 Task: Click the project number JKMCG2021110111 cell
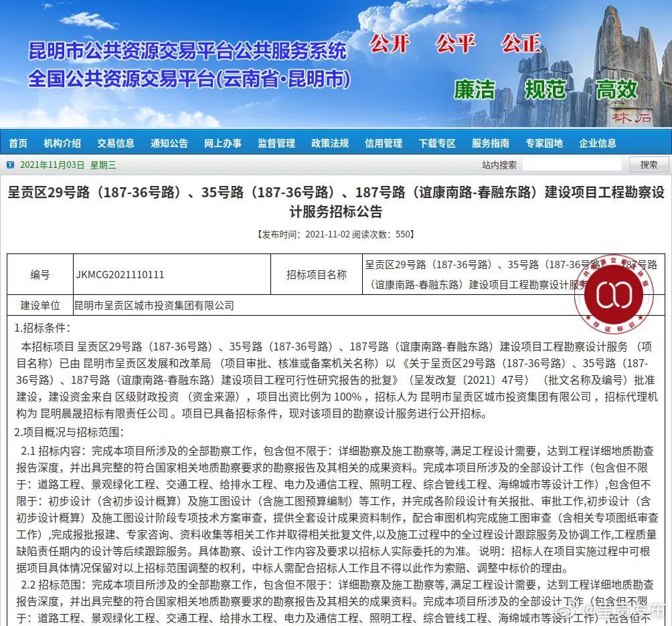coord(172,274)
